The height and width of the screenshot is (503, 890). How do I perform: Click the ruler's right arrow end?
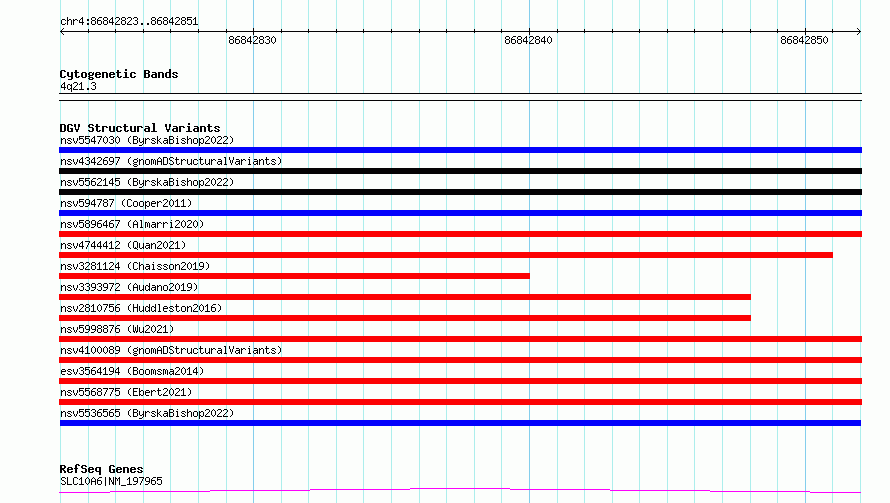(x=859, y=31)
